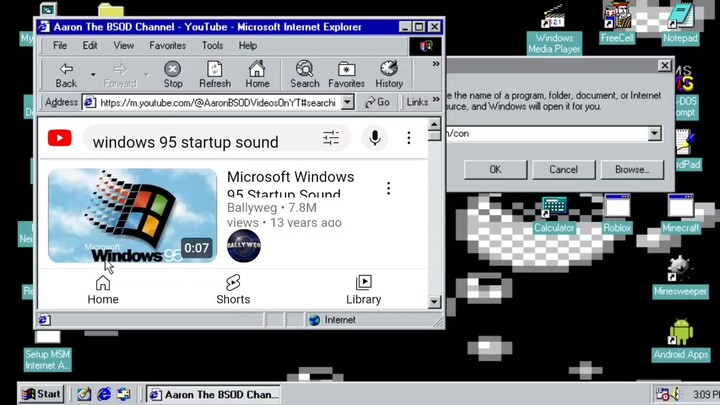Click the scroll down arrow in the browser
The image size is (720, 405).
[434, 302]
